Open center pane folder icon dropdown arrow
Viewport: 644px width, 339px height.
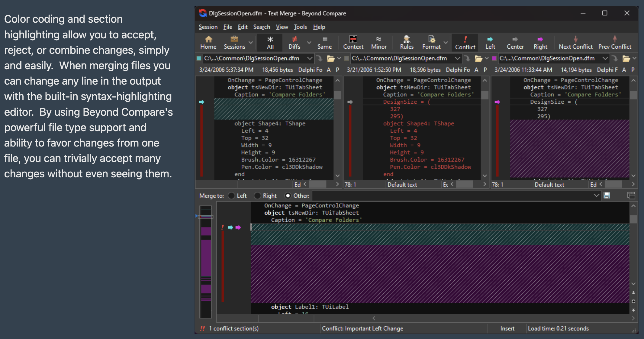click(x=487, y=58)
